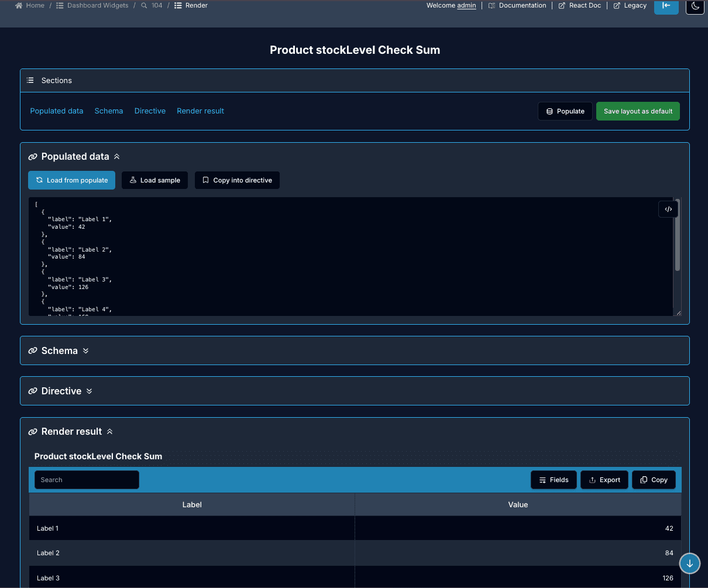Sort by the Value column header

click(x=518, y=504)
